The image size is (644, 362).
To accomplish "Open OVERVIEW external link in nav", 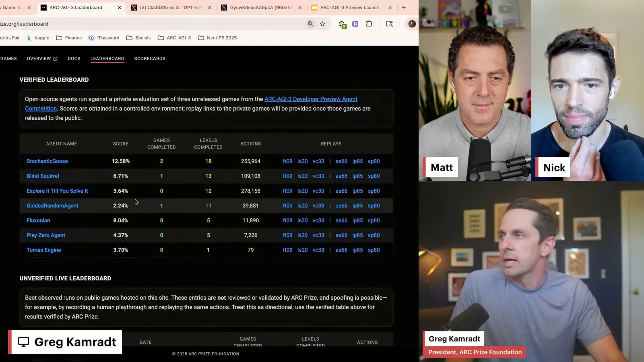I will [42, 59].
